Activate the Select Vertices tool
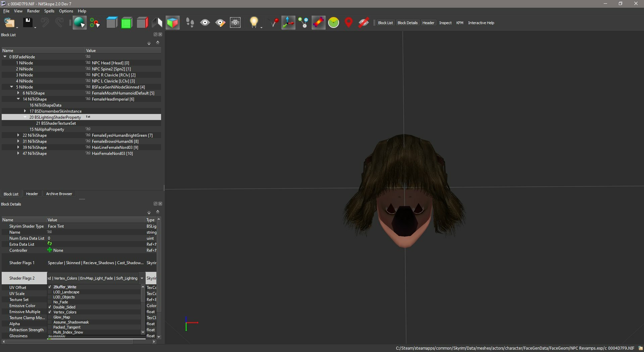Image resolution: width=644 pixels, height=352 pixels. click(95, 23)
